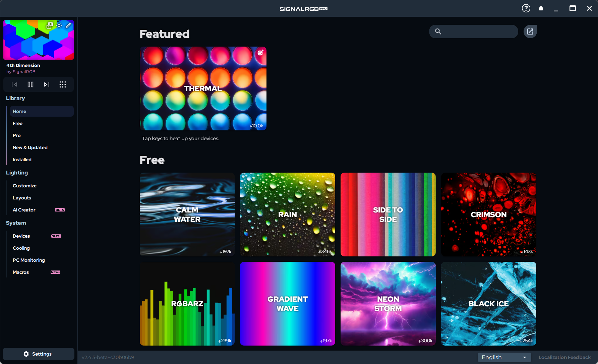Click the brightness sun icon on the effect preview

pyautogui.click(x=59, y=25)
